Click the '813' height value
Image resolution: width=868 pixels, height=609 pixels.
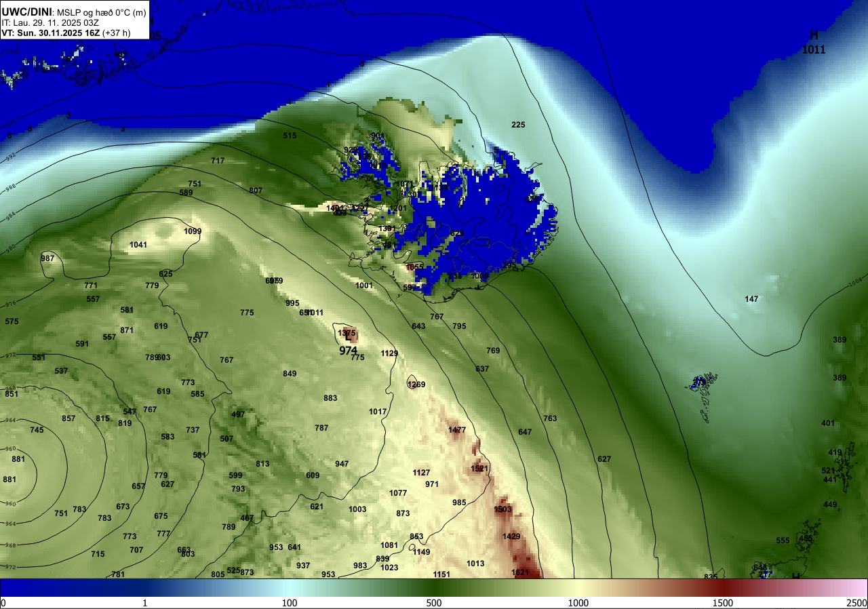coord(262,464)
